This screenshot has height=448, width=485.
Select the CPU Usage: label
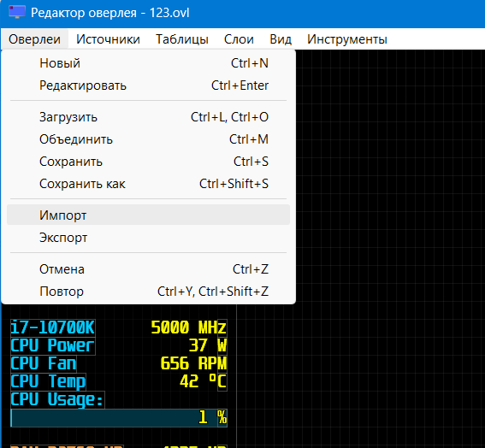57,399
